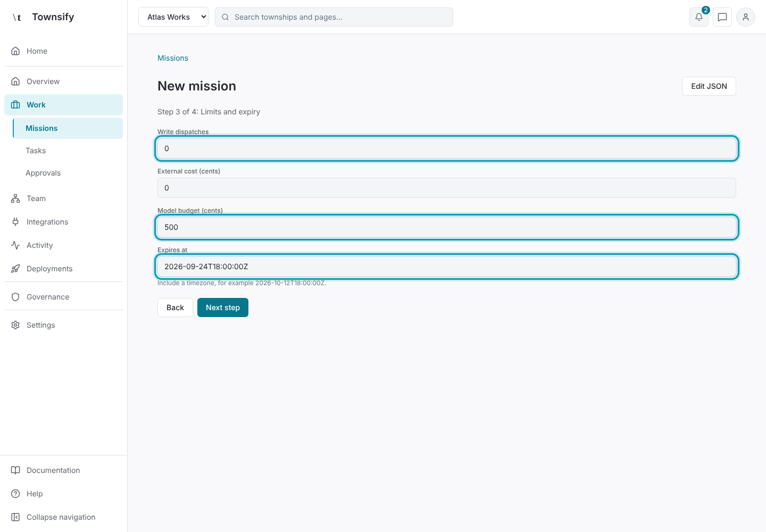Viewport: 766px width, 532px height.
Task: Focus the Write dispatches field
Action: [x=447, y=148]
